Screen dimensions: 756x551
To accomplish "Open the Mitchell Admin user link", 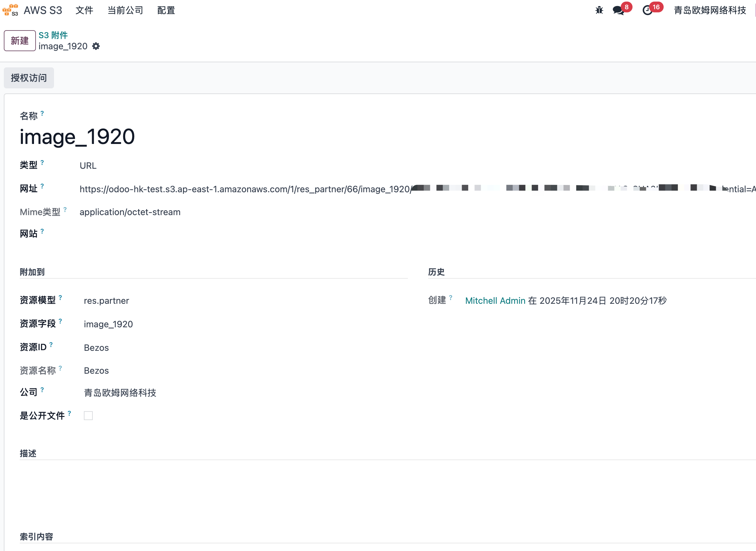I will click(495, 301).
